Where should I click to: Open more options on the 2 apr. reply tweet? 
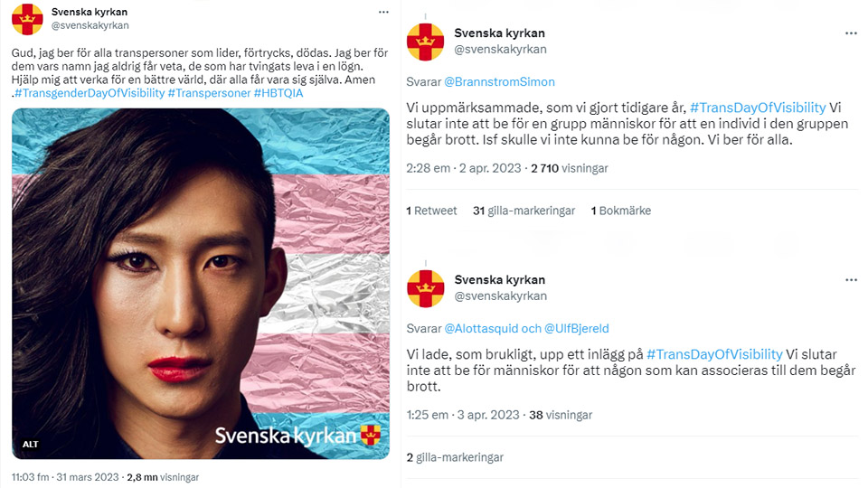(x=851, y=33)
